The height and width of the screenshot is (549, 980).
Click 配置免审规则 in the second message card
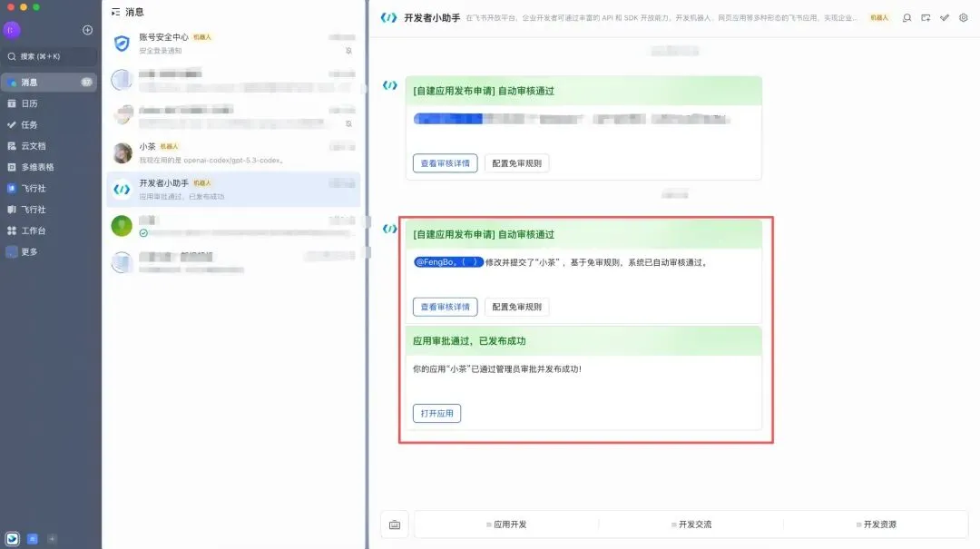(x=517, y=307)
